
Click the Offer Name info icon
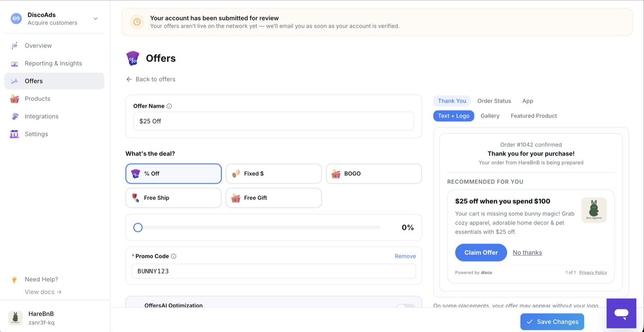click(169, 106)
